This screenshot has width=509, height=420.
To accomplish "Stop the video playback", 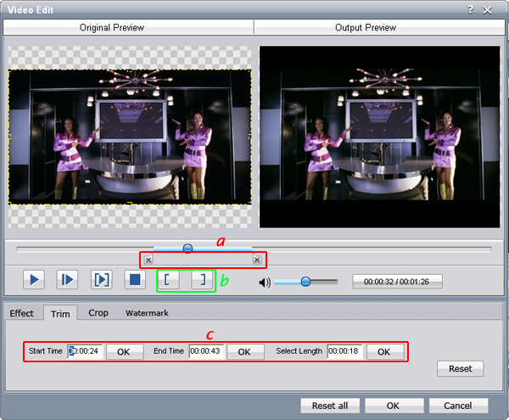I will point(133,279).
